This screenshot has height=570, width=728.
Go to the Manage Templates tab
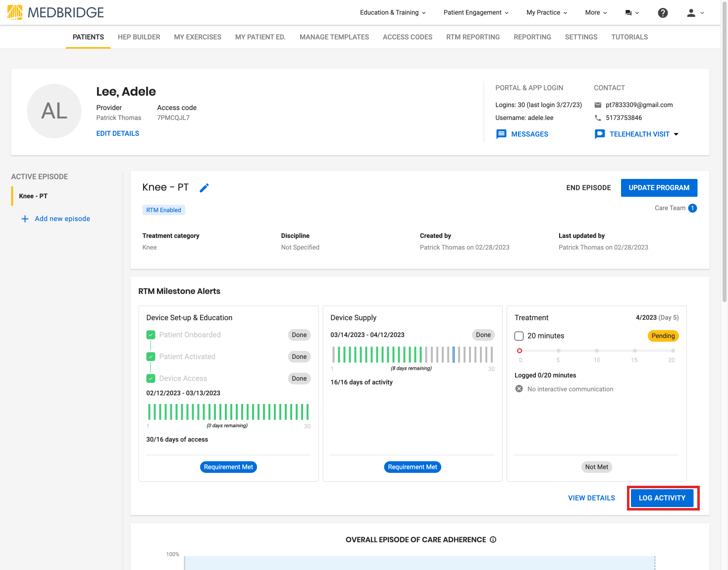[334, 37]
